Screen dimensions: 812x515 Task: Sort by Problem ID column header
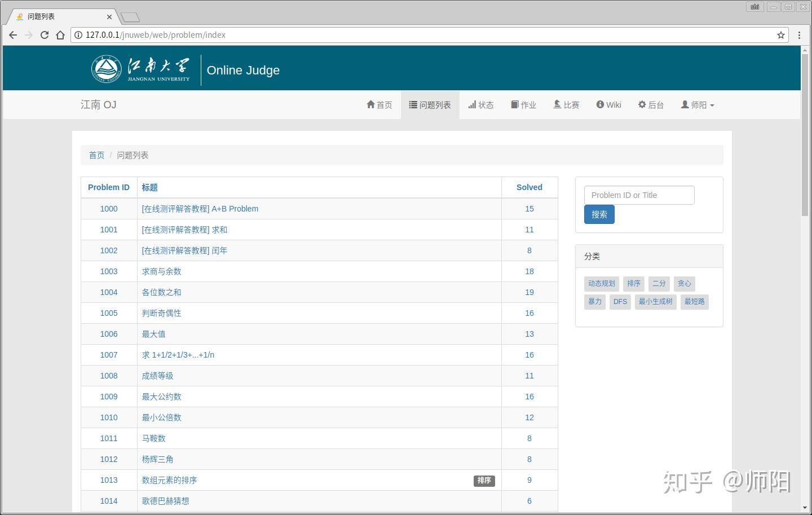click(x=109, y=187)
